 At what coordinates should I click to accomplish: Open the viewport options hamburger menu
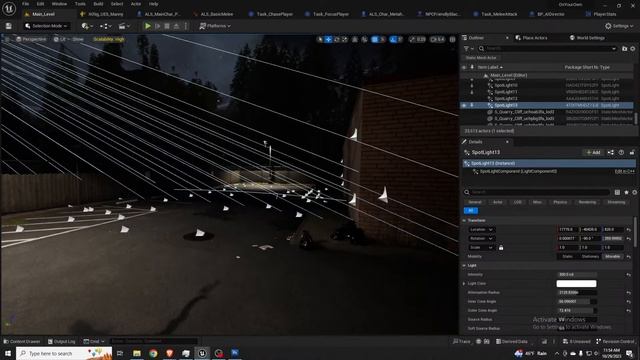(7, 39)
